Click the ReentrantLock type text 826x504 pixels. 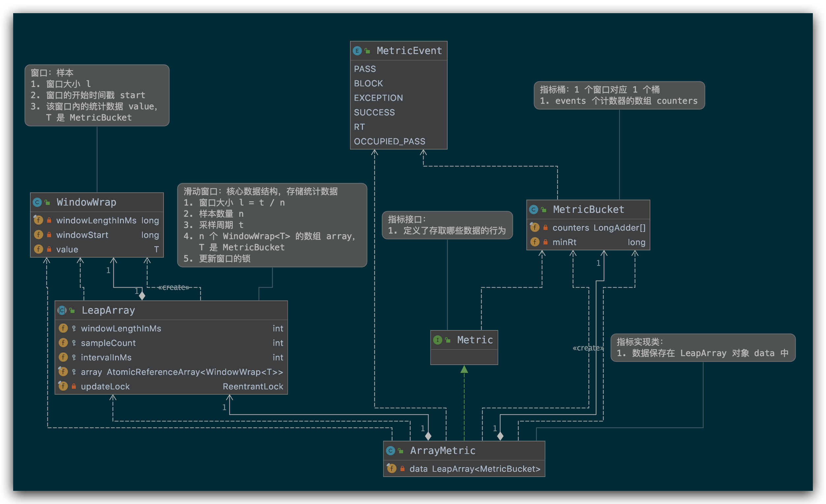coord(253,386)
